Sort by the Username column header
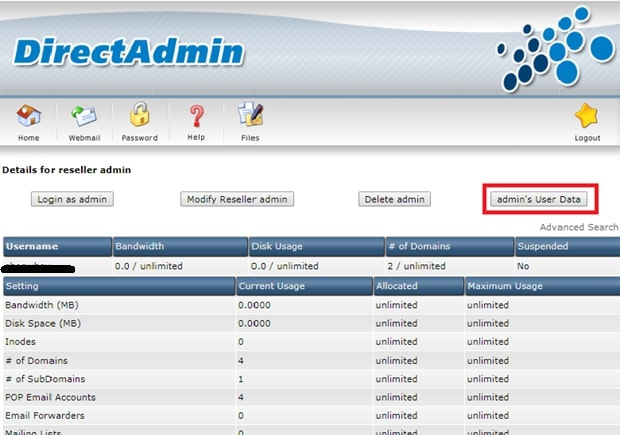620x435 pixels. (57, 246)
